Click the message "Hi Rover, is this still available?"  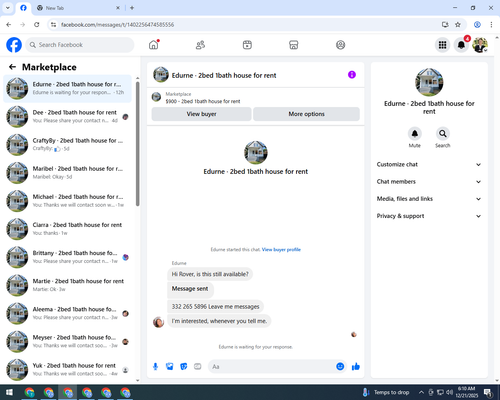pyautogui.click(x=210, y=274)
